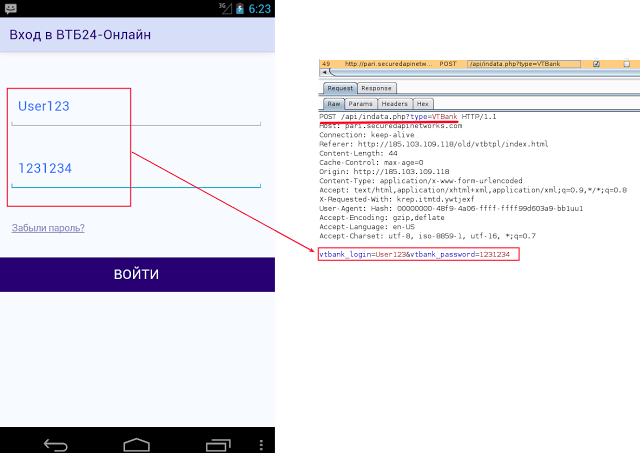Click the left scroll arrow under history row
Viewport: 640px width, 453px height.
[323, 74]
